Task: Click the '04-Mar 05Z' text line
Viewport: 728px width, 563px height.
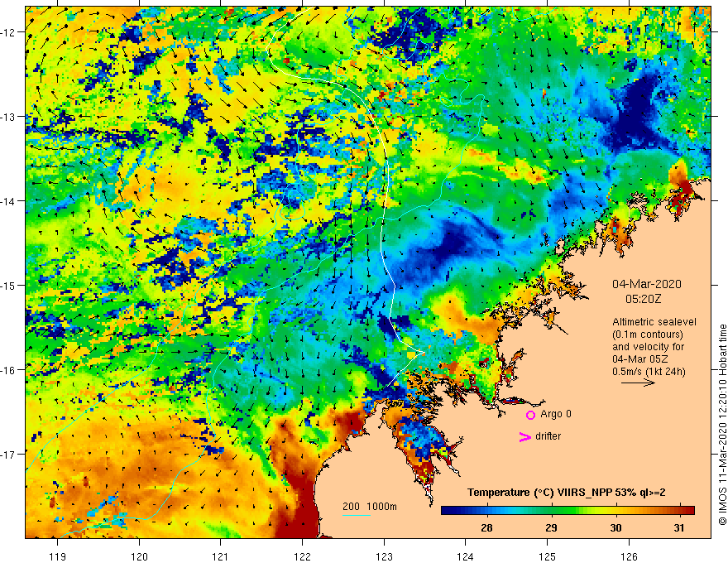Action: point(639,359)
